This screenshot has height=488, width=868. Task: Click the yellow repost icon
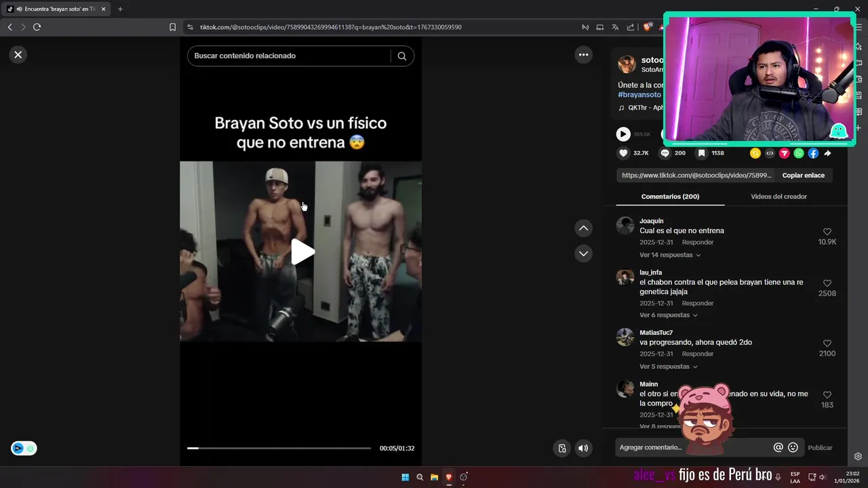[755, 153]
